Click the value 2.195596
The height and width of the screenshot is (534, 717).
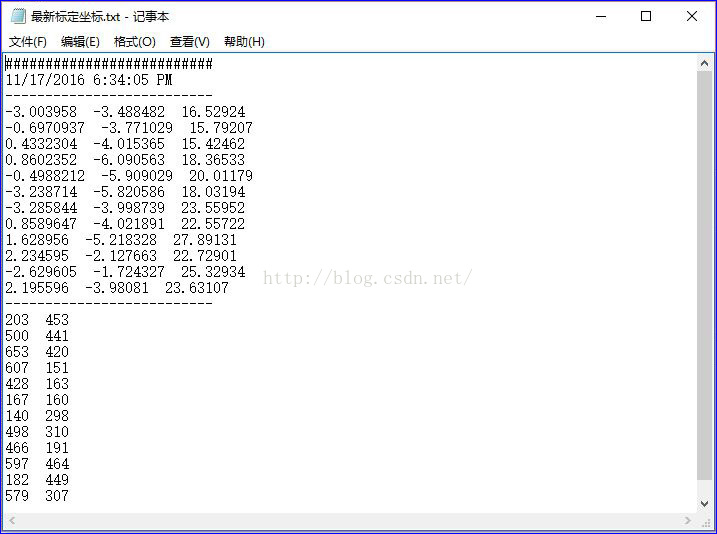click(x=37, y=288)
